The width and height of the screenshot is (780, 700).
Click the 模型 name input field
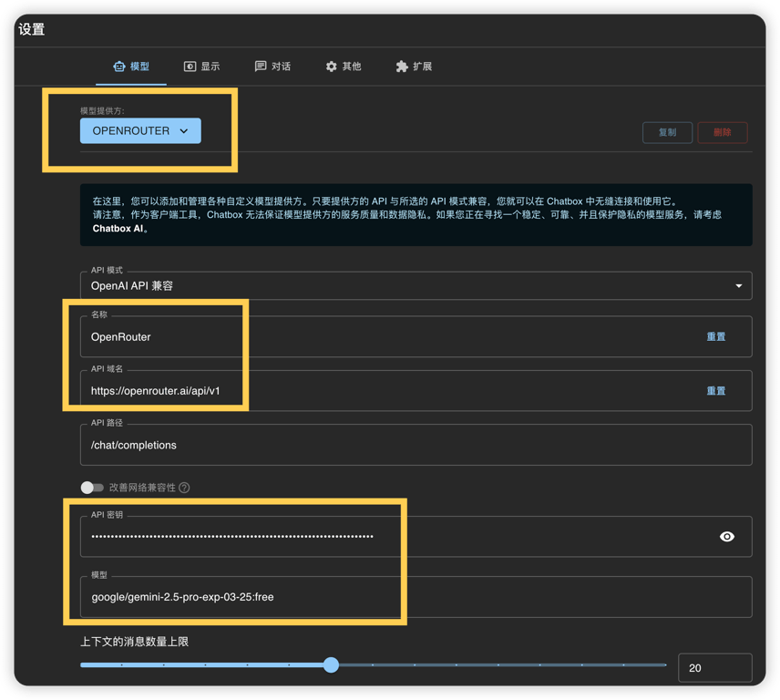point(416,597)
